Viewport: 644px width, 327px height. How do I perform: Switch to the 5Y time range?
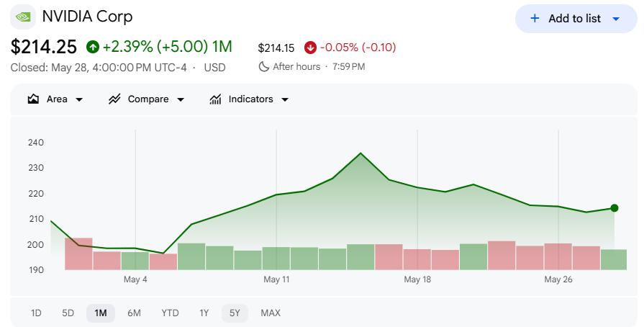pyautogui.click(x=235, y=313)
